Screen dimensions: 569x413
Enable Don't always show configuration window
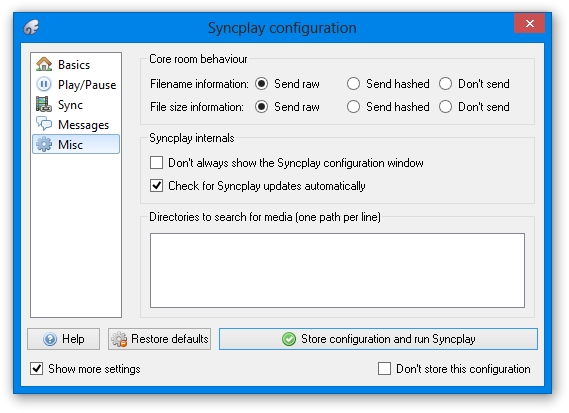click(156, 163)
